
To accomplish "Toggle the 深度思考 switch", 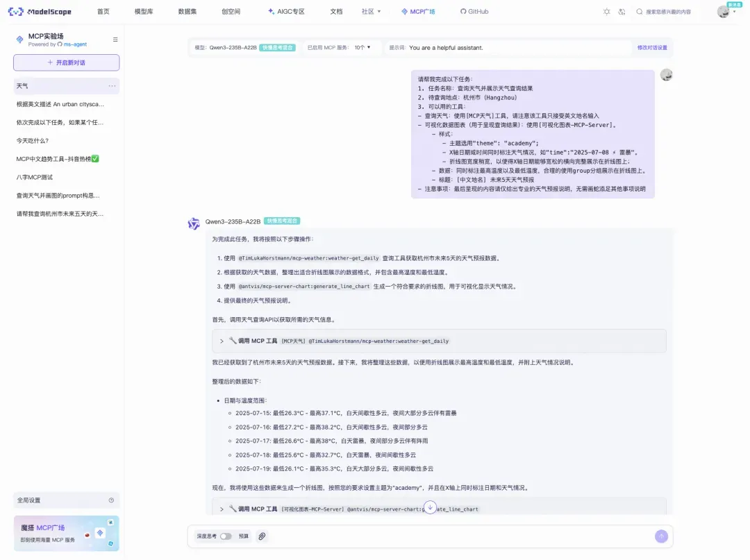I will (x=226, y=536).
